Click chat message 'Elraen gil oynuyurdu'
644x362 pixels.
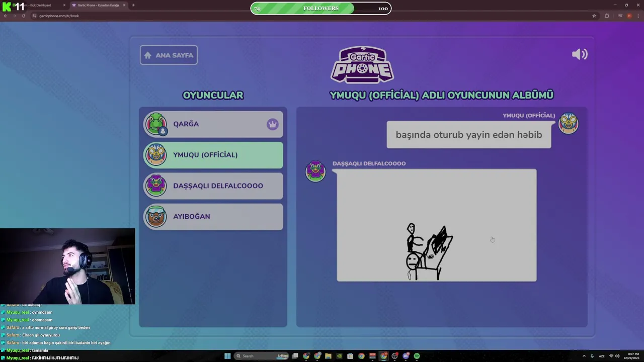41,335
